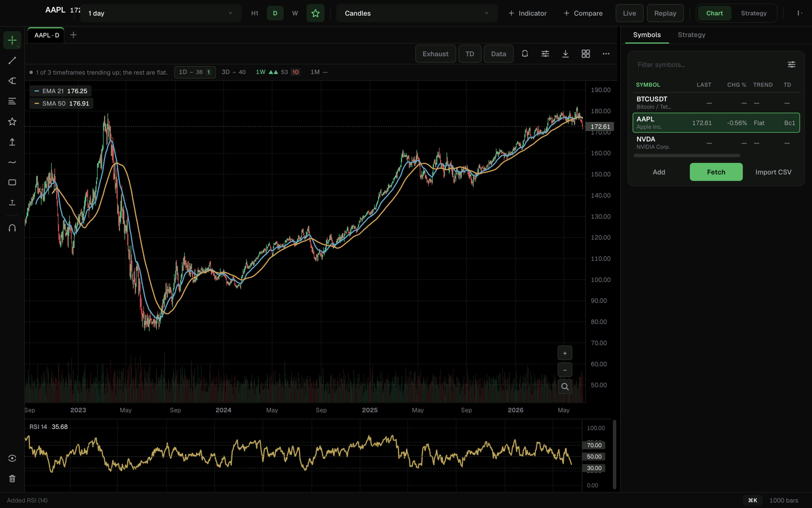Switch to H1 timeframe
The height and width of the screenshot is (508, 812).
coord(255,13)
